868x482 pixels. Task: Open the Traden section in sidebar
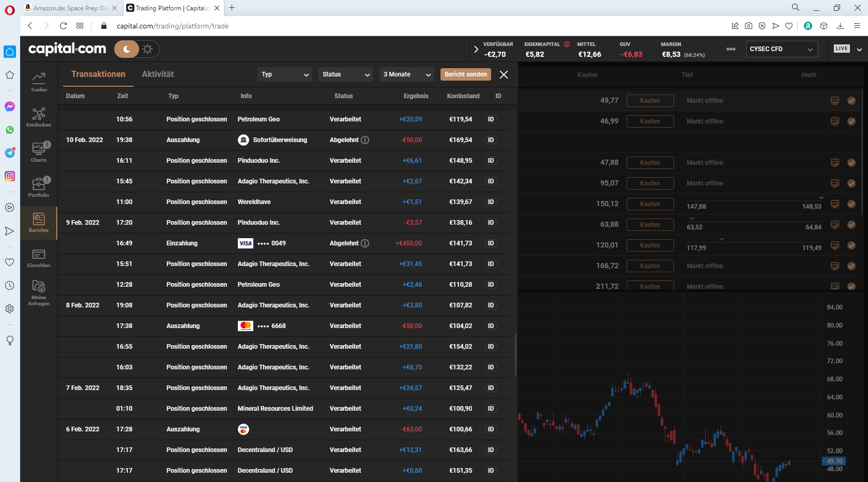pos(39,81)
